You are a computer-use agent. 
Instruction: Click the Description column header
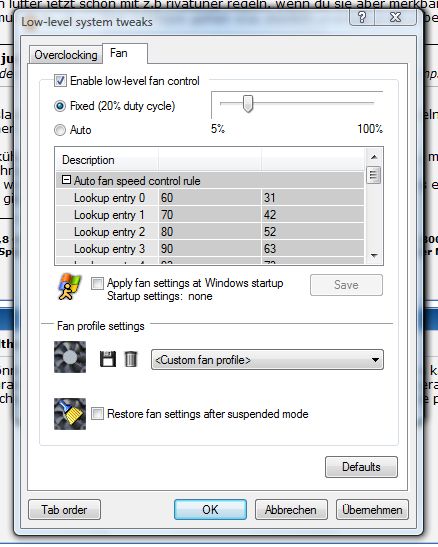(107, 160)
